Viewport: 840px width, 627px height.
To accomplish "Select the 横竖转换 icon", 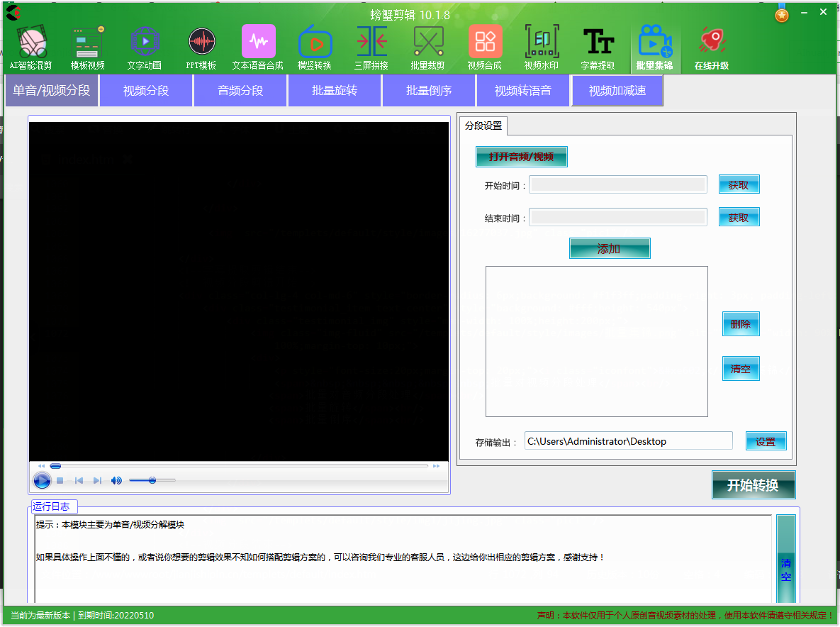I will coord(315,43).
